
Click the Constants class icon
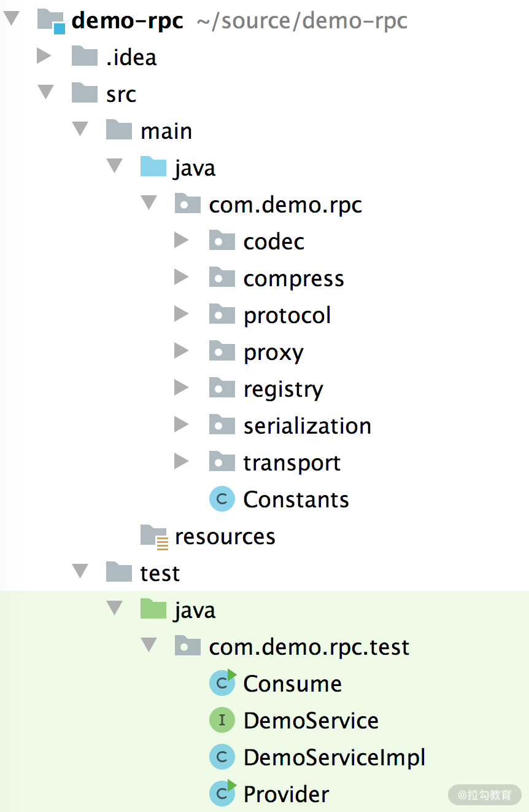tap(222, 499)
